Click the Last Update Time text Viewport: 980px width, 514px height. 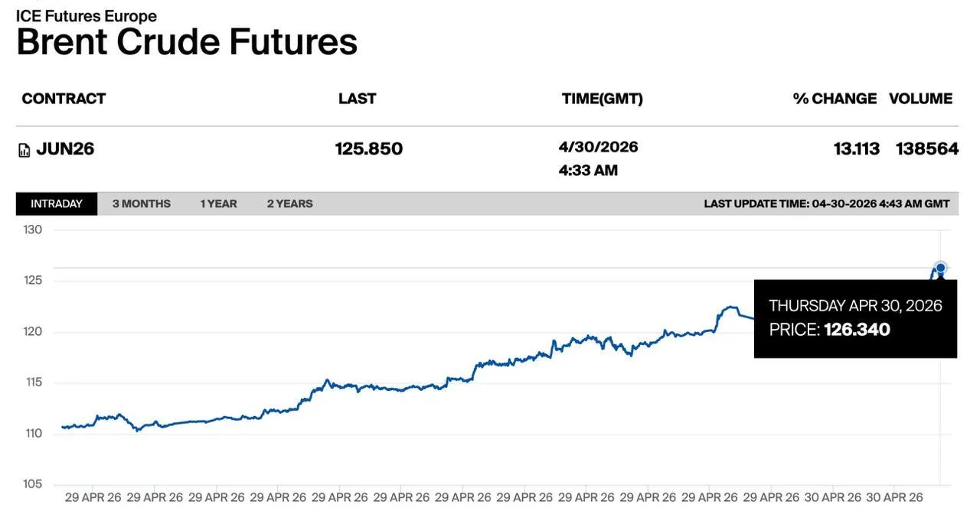coord(826,203)
